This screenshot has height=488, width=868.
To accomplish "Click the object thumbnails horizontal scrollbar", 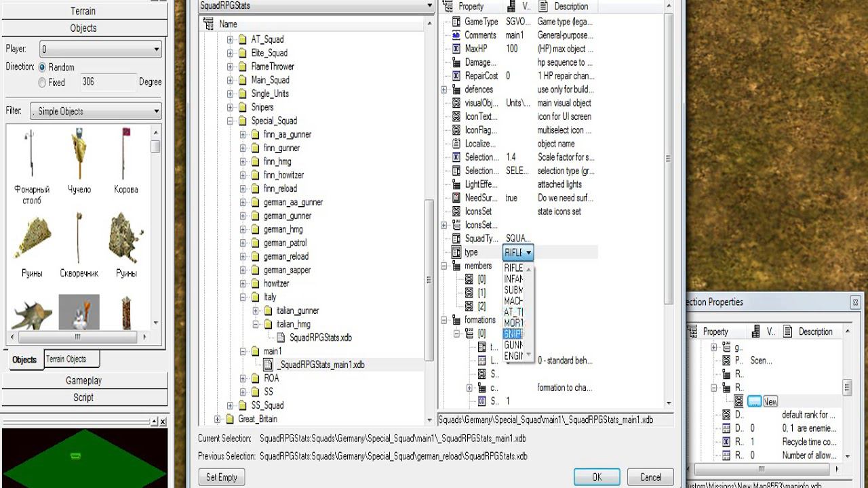I will coord(78,336).
